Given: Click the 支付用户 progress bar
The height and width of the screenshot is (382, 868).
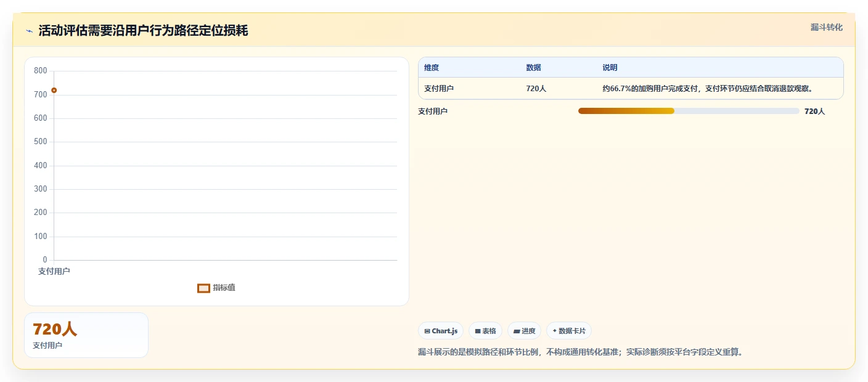Looking at the screenshot, I should [x=689, y=111].
